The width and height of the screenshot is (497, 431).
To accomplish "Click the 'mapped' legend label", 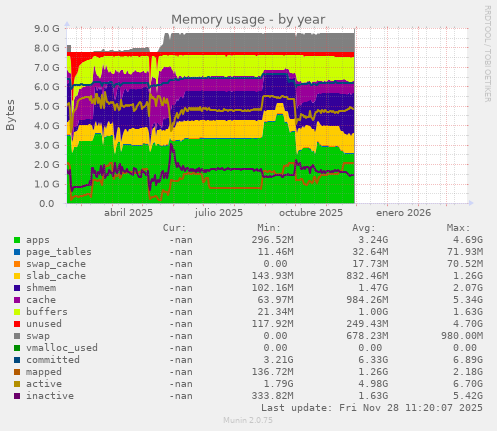I will point(44,372).
